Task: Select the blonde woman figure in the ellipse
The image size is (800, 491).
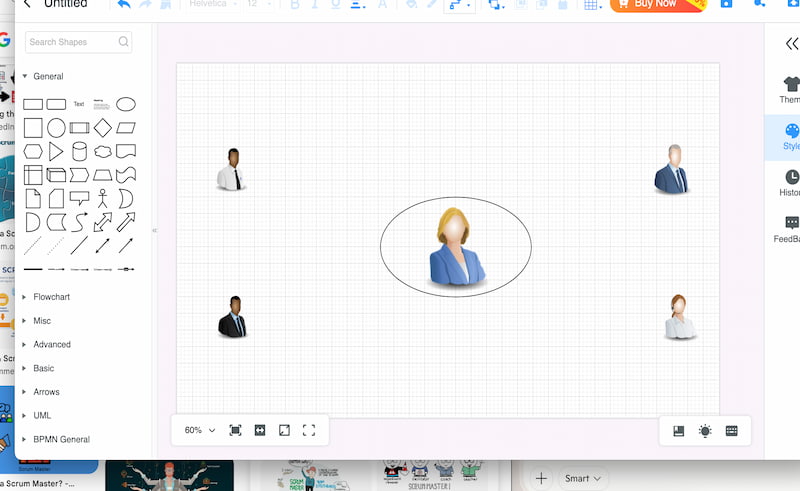Action: [x=456, y=249]
